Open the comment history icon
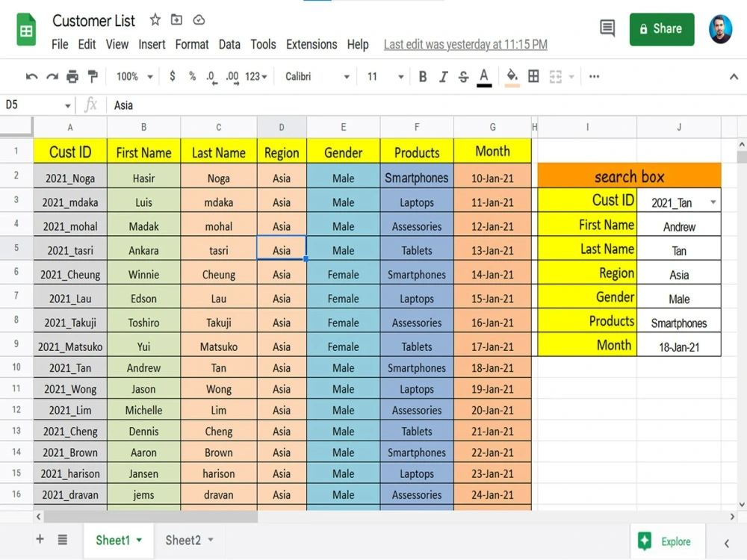Viewport: 747px width, 560px height. coord(607,28)
